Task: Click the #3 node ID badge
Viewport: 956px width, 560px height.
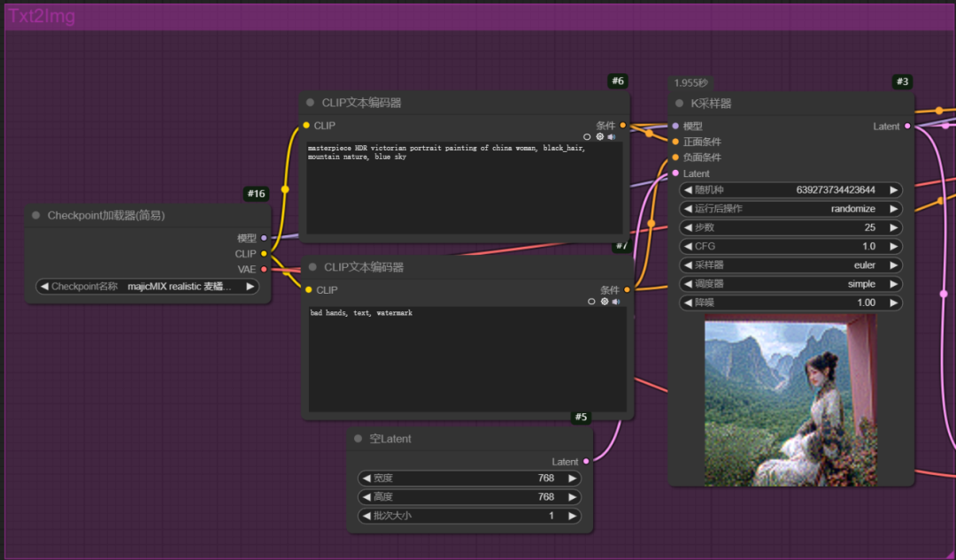Action: [x=902, y=81]
